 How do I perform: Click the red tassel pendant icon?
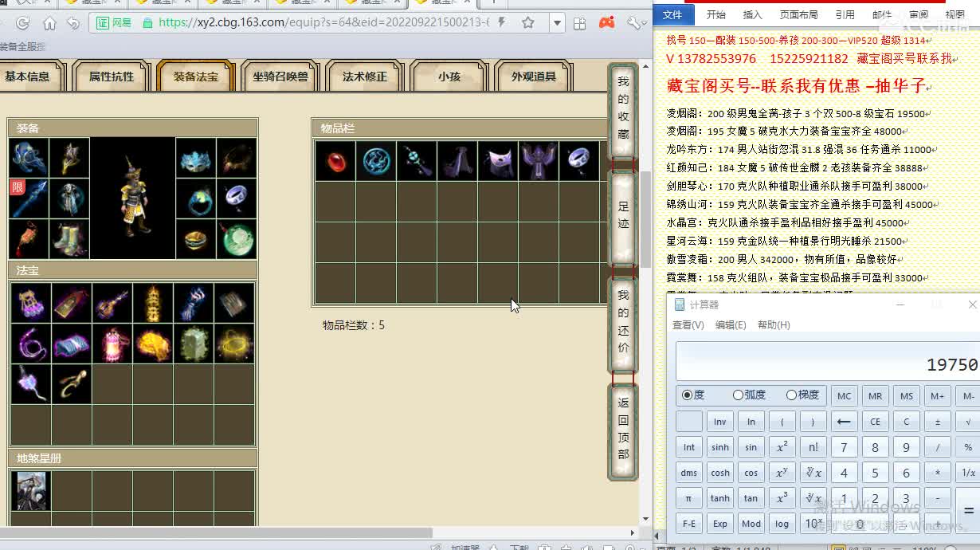coord(29,239)
